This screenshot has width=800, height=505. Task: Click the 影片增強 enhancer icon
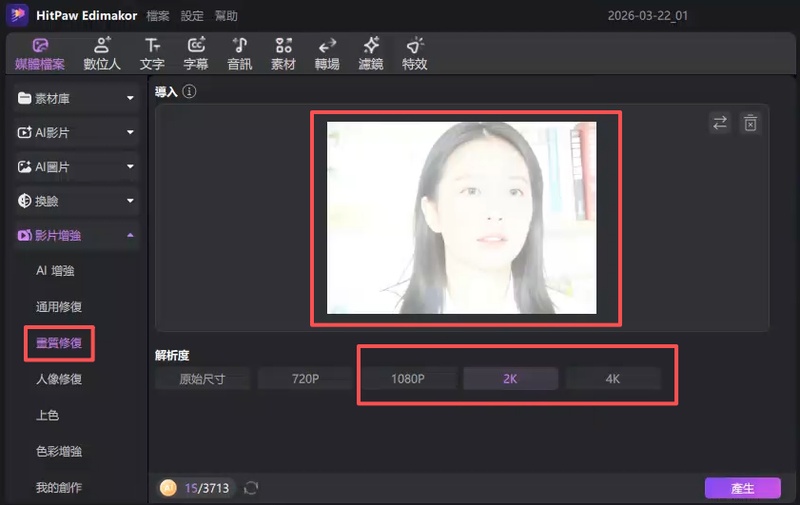tap(24, 235)
